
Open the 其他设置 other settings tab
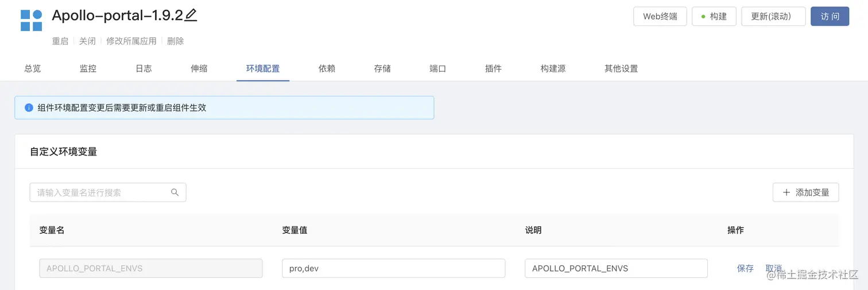click(x=621, y=68)
